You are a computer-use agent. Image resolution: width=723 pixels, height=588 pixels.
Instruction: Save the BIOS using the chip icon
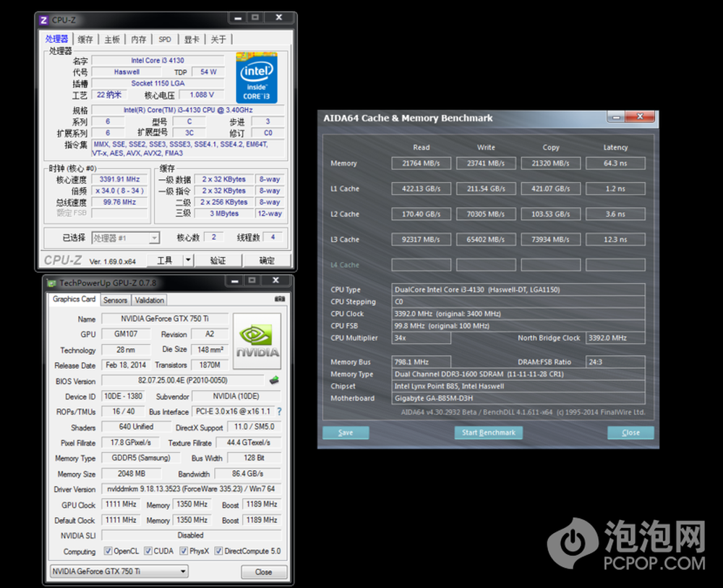pos(274,380)
